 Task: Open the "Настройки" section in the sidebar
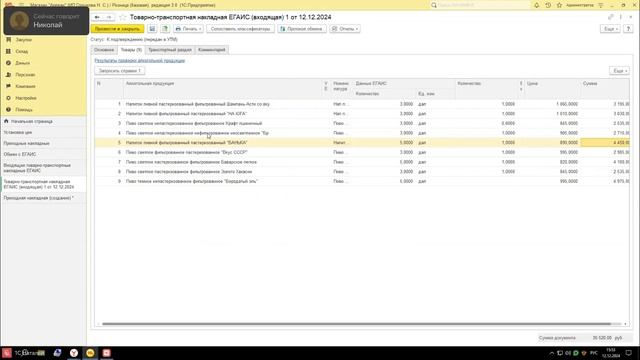pyautogui.click(x=26, y=98)
